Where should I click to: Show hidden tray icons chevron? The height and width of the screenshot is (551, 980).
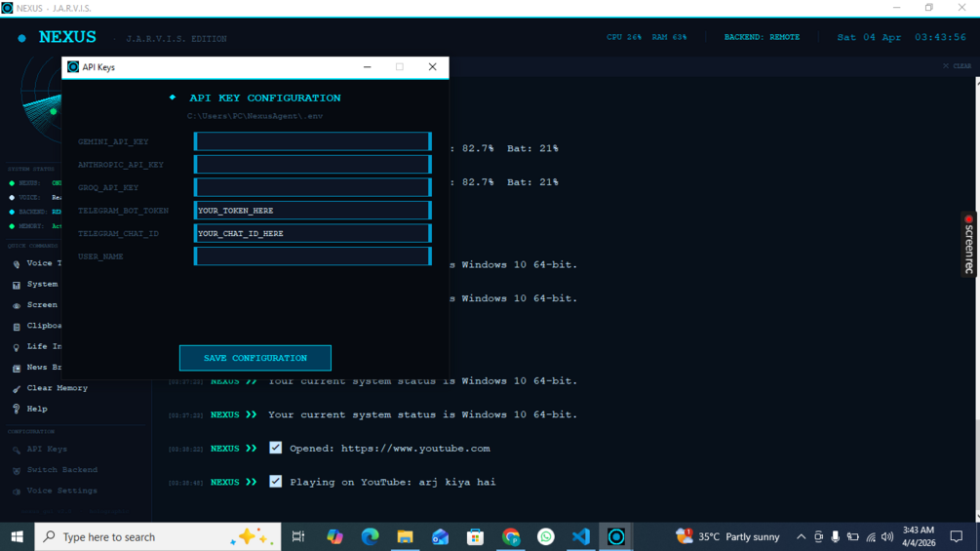tap(801, 536)
